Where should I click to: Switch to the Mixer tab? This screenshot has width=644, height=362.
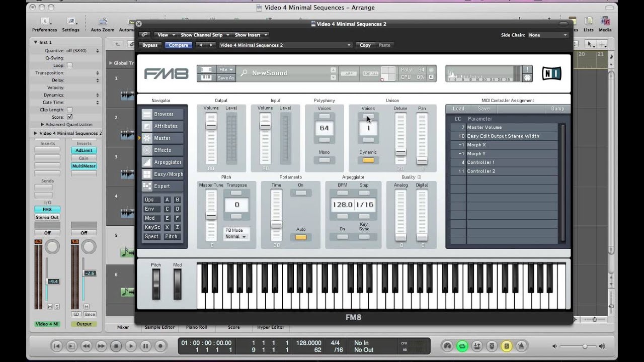tap(123, 327)
